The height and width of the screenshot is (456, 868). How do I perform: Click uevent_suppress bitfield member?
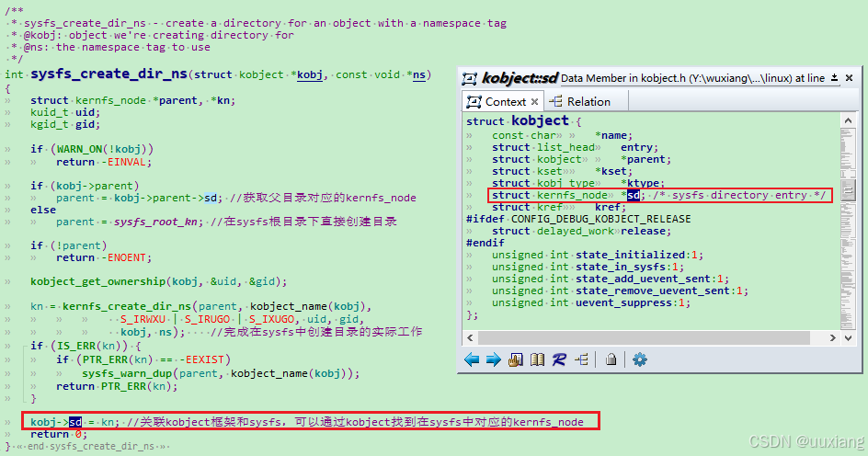coord(623,303)
